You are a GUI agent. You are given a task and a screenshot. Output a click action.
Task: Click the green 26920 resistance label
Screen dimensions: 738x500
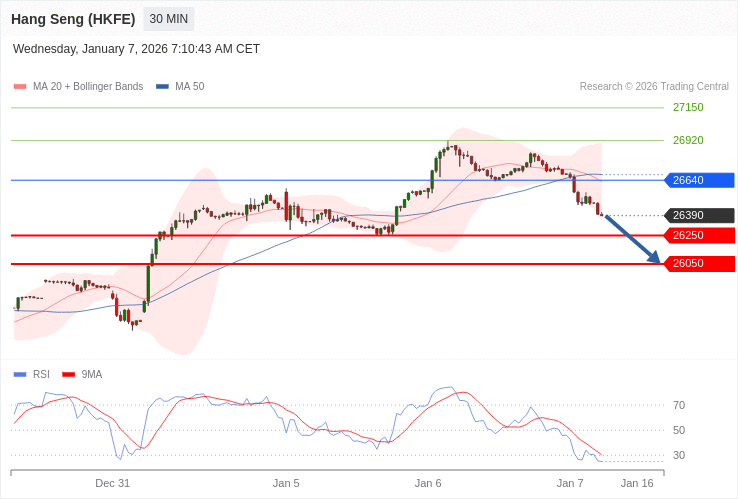(x=688, y=140)
